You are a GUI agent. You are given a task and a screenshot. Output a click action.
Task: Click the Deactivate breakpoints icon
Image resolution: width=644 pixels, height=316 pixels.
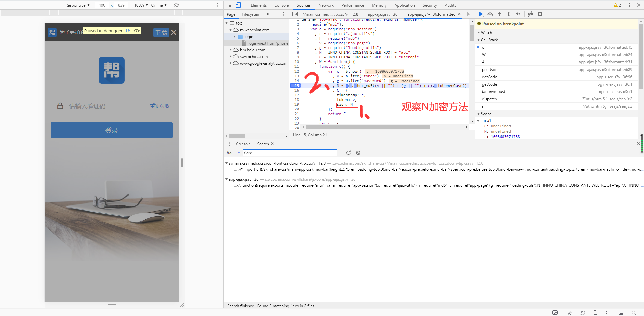coord(530,14)
